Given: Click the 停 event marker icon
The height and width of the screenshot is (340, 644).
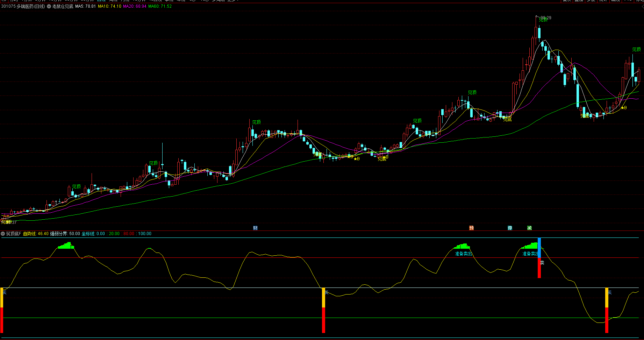Looking at the screenshot, I should (510, 228).
